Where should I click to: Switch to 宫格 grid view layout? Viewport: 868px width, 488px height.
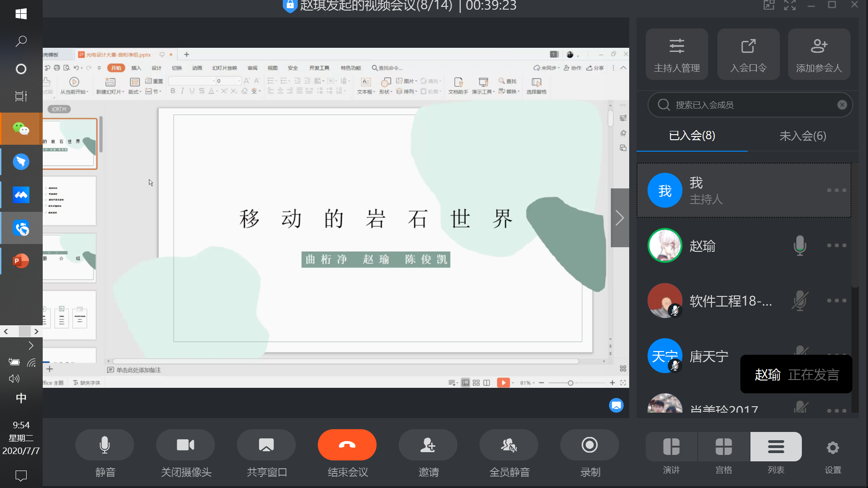pyautogui.click(x=724, y=447)
